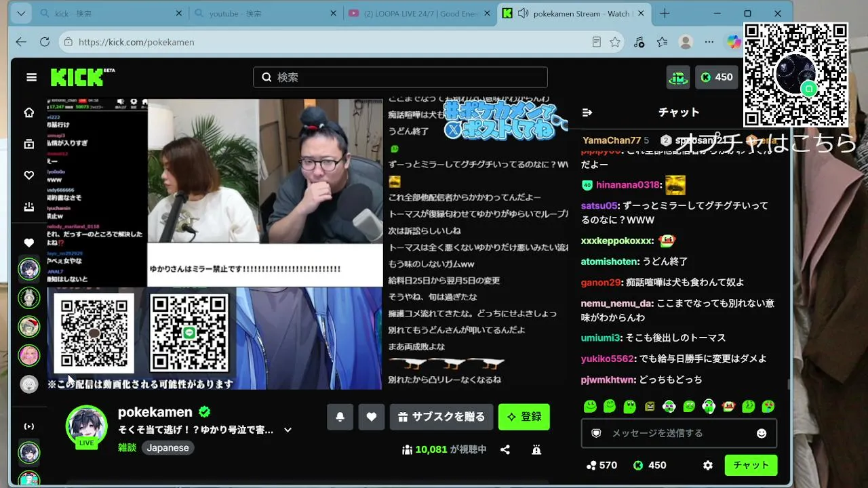Open the browser profile avatar

coord(686,42)
